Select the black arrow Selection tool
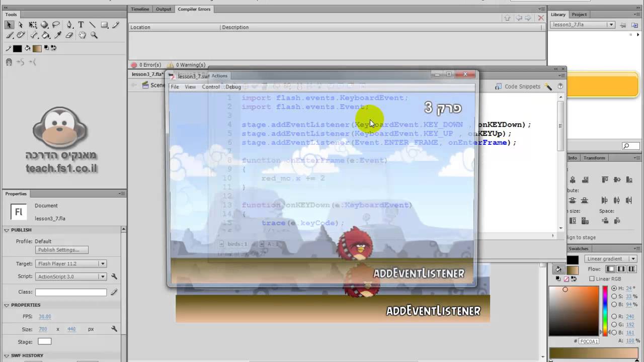Image resolution: width=644 pixels, height=362 pixels. [x=9, y=25]
